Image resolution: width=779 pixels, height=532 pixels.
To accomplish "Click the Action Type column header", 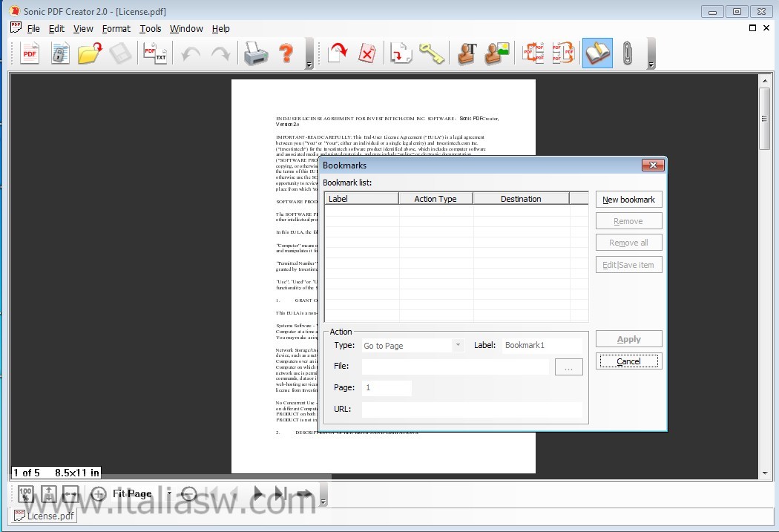I will click(435, 199).
